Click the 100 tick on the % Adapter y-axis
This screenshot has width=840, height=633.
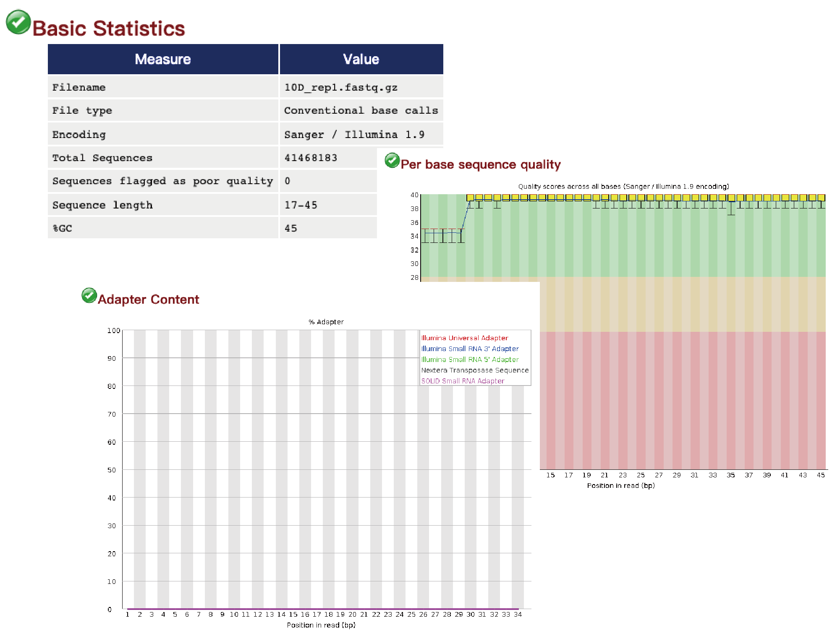114,331
